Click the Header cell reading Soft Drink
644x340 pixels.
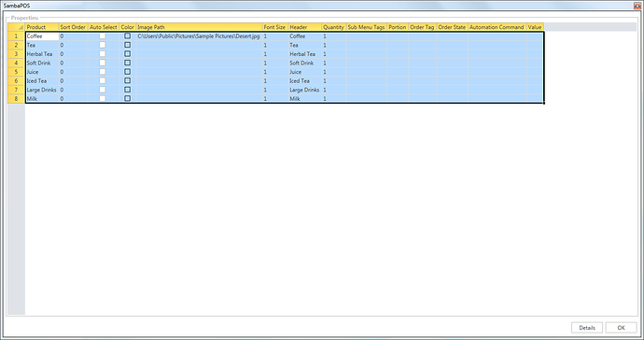click(304, 63)
